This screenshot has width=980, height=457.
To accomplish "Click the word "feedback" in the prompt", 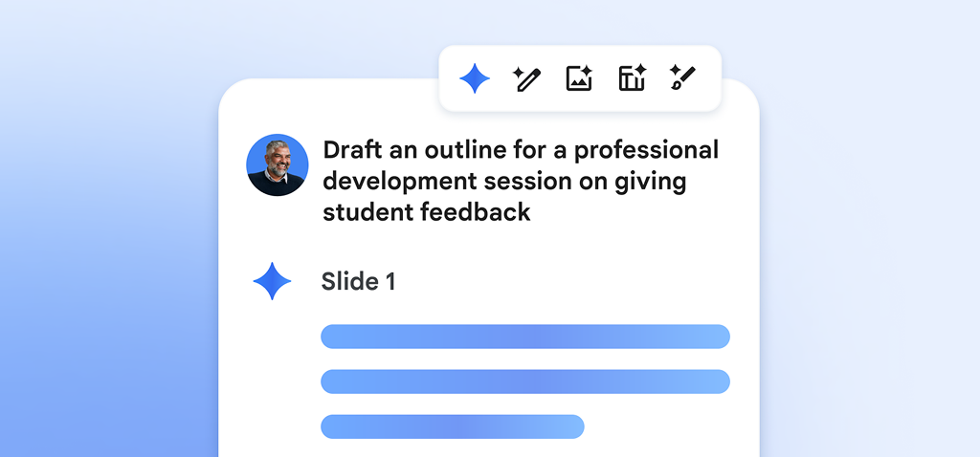I will [x=476, y=212].
